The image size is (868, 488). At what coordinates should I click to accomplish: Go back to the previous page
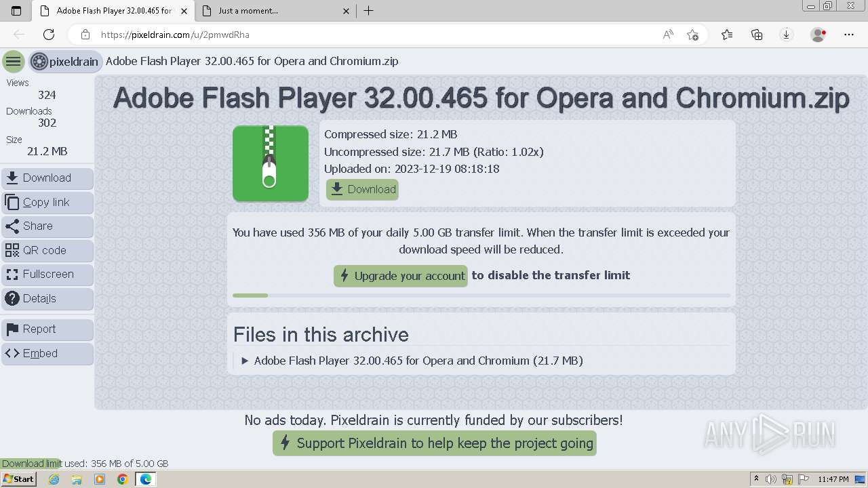point(19,35)
